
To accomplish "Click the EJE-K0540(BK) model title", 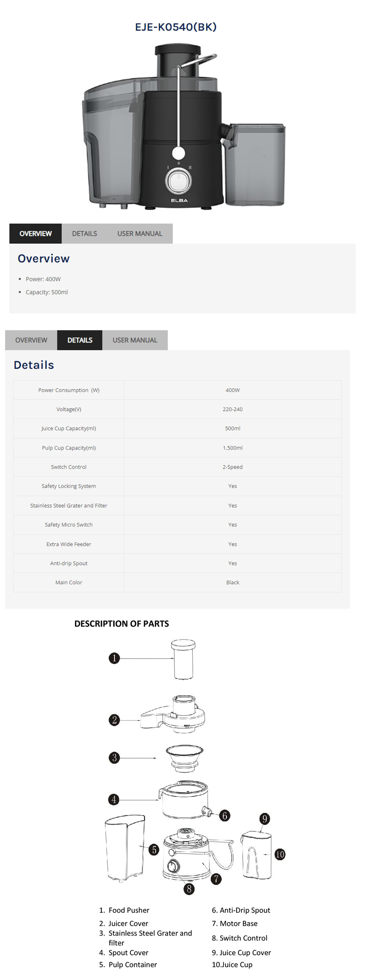I will [176, 27].
